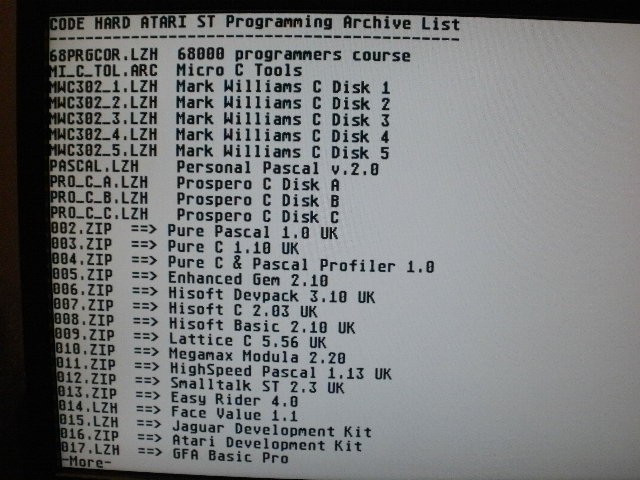Select the 003.ZIP file name

click(82, 244)
